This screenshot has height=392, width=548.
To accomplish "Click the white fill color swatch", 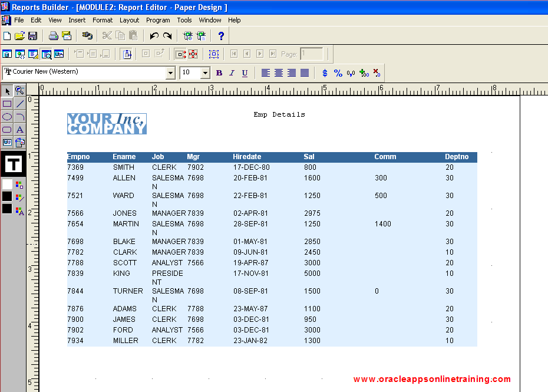I will click(x=7, y=185).
